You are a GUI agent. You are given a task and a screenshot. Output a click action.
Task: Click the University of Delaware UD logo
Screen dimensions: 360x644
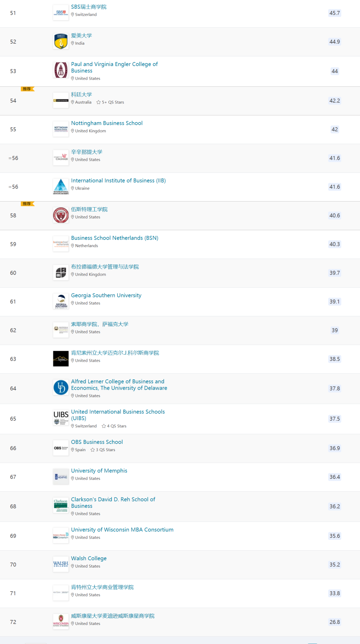(61, 388)
